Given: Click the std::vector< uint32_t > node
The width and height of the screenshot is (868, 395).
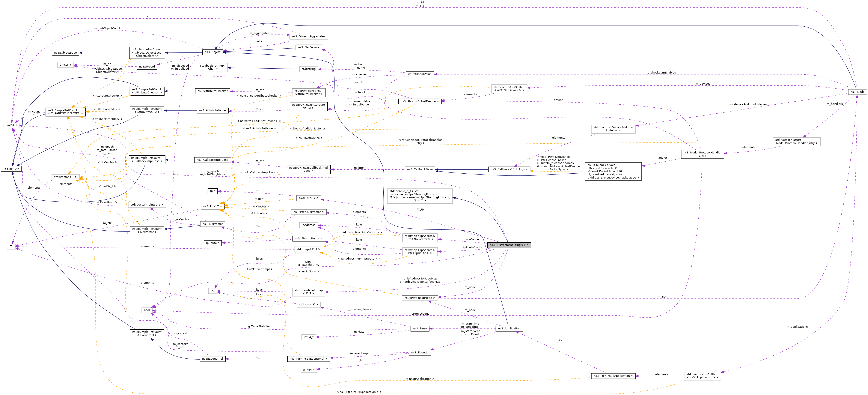Looking at the screenshot, I should click(147, 204).
